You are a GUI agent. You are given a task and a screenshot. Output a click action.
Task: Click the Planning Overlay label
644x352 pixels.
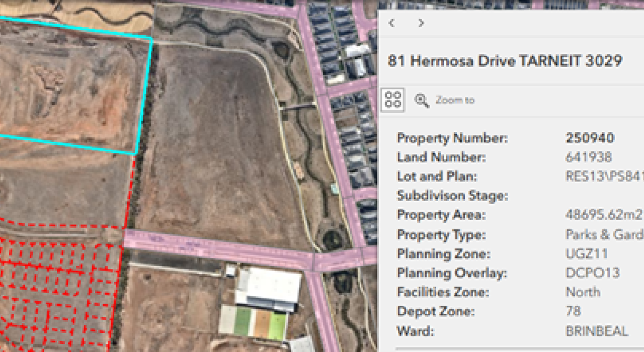coord(452,273)
